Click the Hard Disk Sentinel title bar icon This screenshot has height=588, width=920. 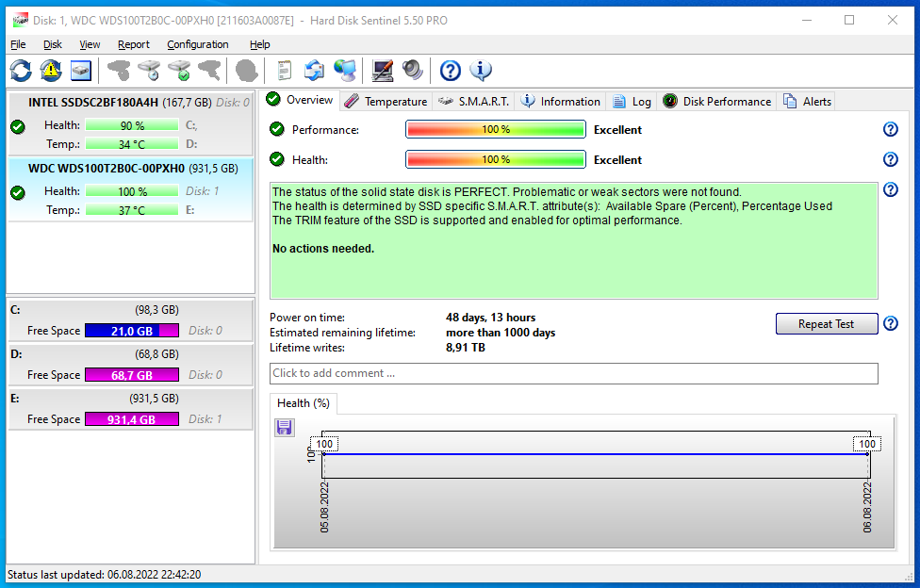[x=20, y=20]
